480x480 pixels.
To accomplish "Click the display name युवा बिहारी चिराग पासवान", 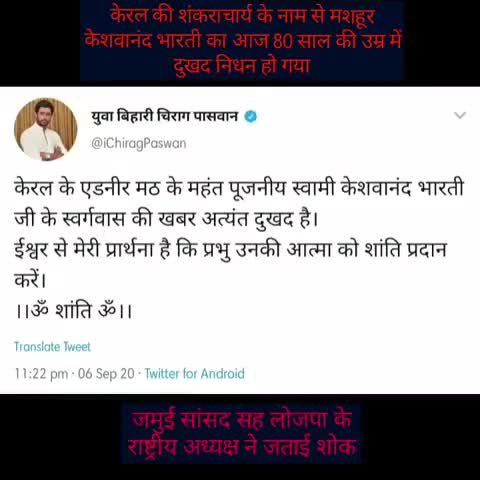I will click(165, 116).
